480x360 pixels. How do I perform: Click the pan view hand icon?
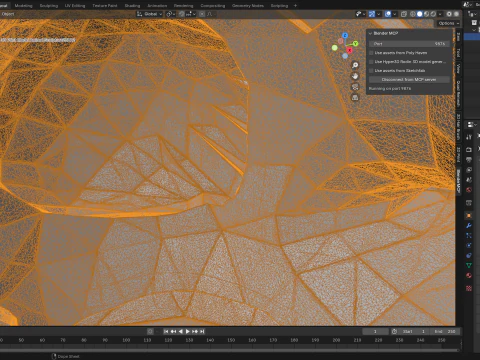click(x=355, y=76)
